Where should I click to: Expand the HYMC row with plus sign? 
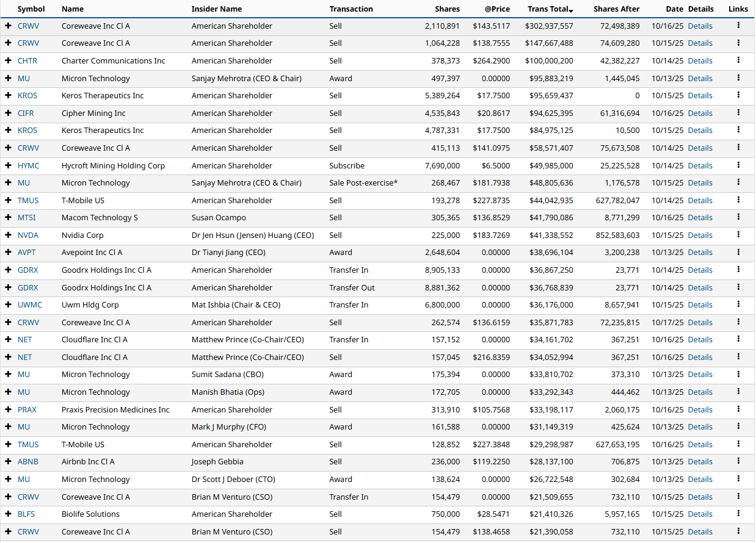[x=8, y=165]
